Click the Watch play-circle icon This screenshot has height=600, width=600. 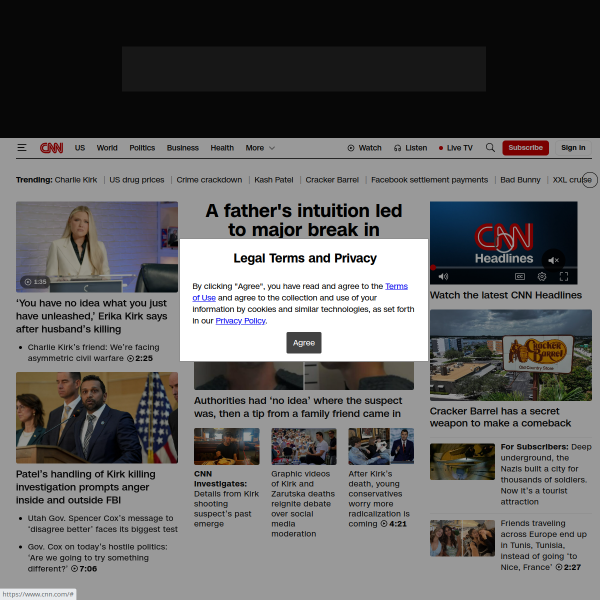point(351,148)
